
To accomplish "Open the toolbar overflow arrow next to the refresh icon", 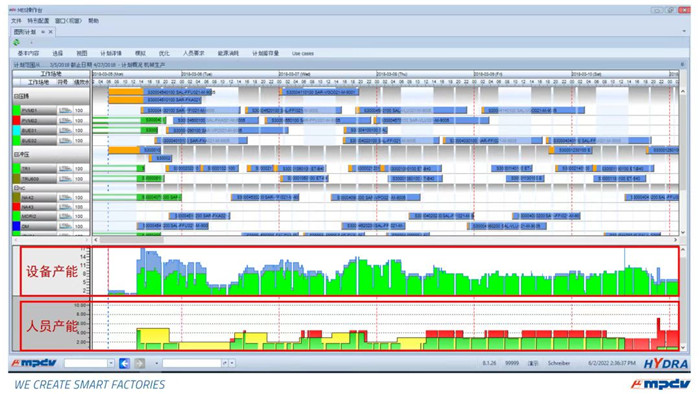I will [x=31, y=43].
